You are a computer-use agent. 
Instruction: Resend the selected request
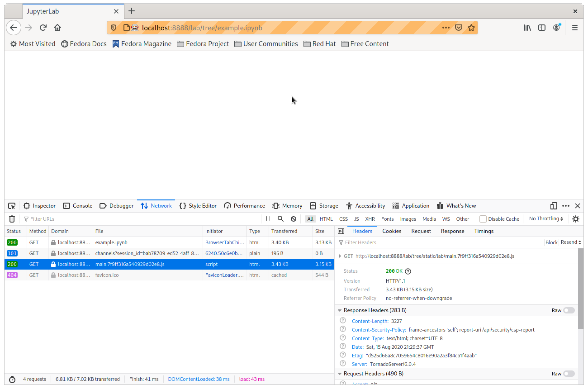click(x=569, y=242)
